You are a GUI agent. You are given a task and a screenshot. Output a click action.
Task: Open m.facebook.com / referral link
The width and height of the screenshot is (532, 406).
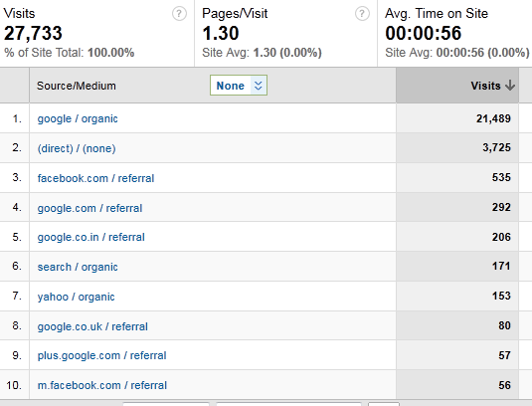(102, 385)
